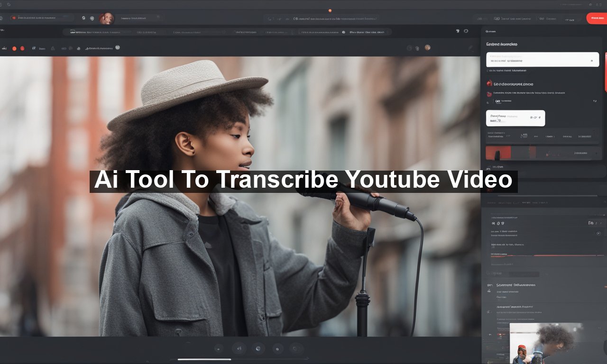Screen dimensions: 607x364
Task: Click the small round avatar in the toolbar row
Action: coord(427,47)
